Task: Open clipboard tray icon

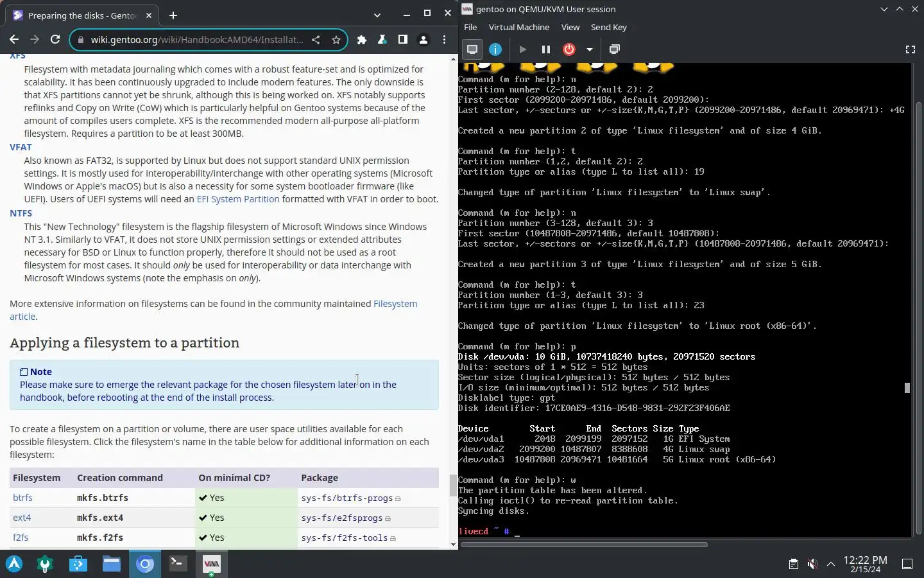Action: click(794, 564)
